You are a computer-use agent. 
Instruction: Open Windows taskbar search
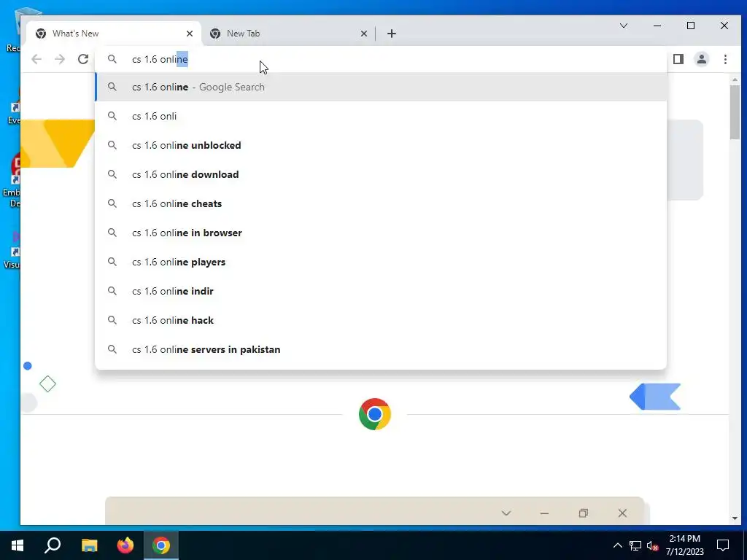point(53,545)
